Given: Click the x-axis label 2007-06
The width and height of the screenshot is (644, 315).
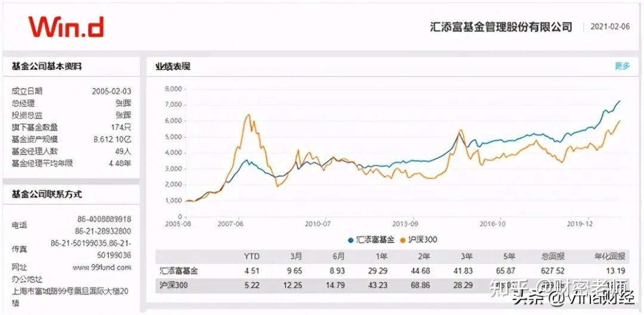Looking at the screenshot, I should coord(231,224).
